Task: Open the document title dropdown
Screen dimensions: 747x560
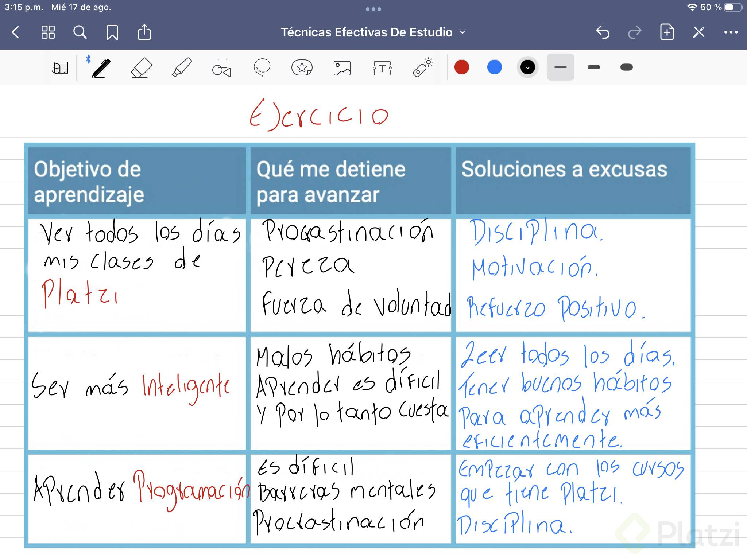Action: (x=462, y=32)
